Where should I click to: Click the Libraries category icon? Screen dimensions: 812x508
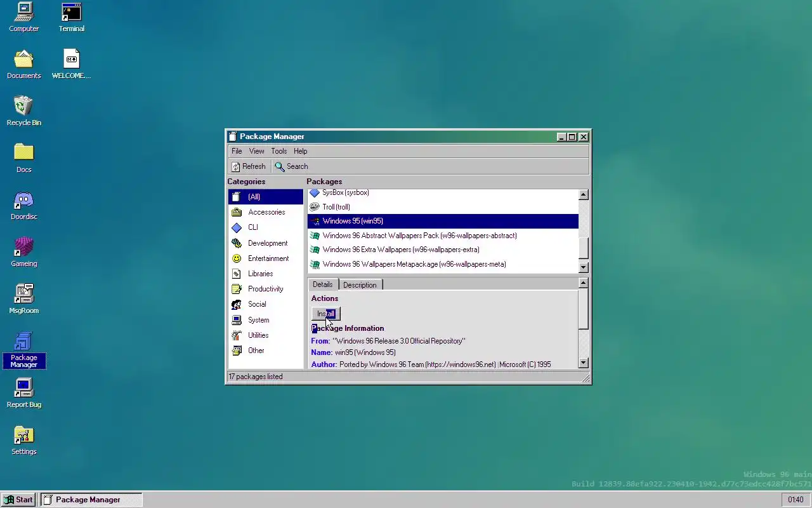click(x=237, y=274)
